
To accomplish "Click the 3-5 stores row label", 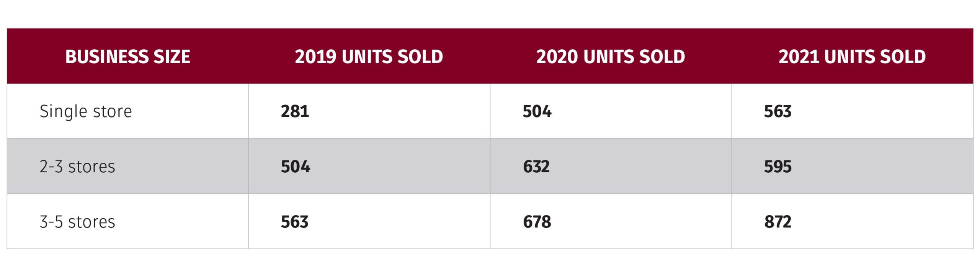I will pyautogui.click(x=77, y=222).
